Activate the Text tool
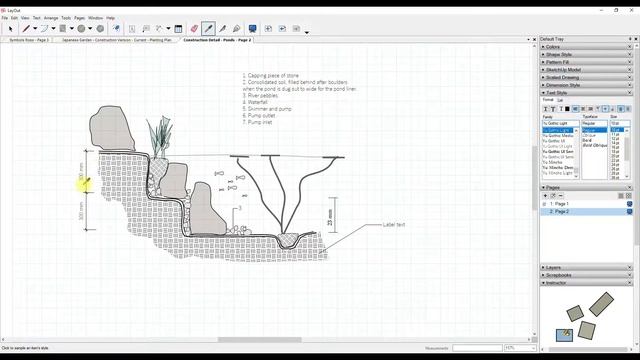Screen dimensions: 640x360 [132, 29]
